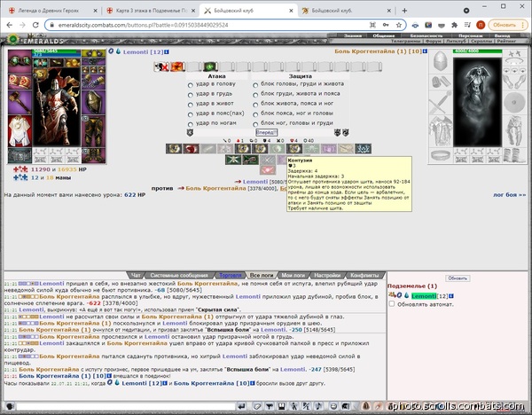The width and height of the screenshot is (532, 415).
Task: Activate the green crossed-weapons skill icon
Action: click(x=233, y=160)
